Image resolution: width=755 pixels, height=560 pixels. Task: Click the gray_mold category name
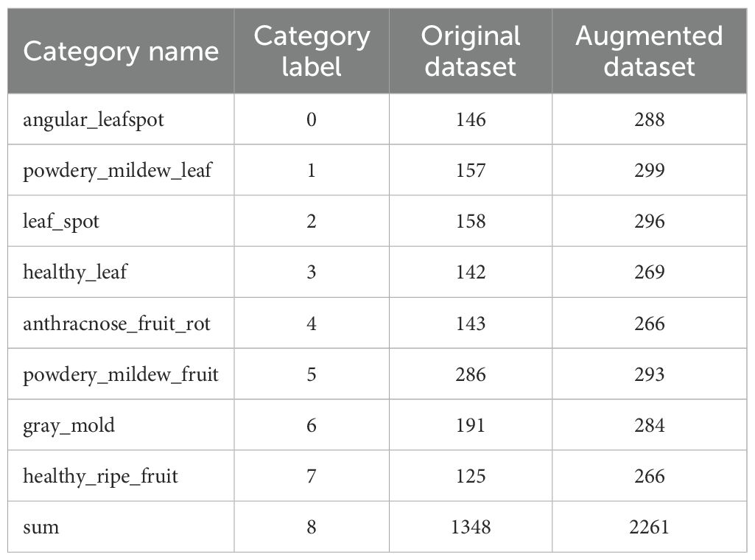[x=69, y=425]
